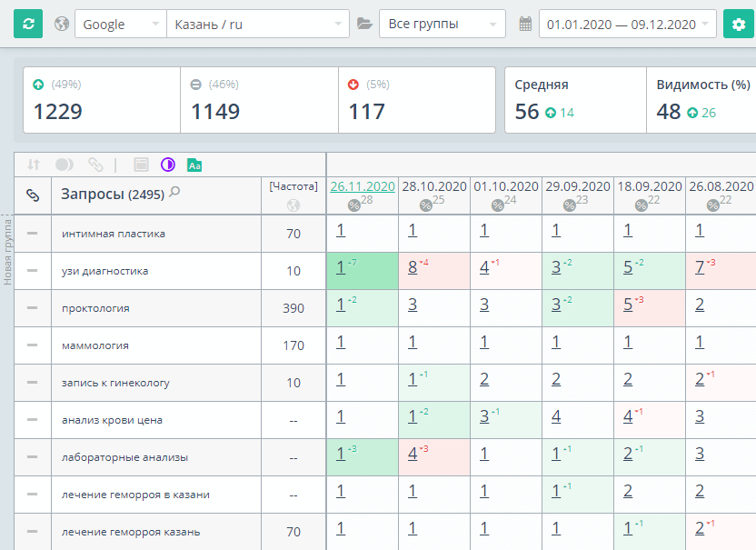The width and height of the screenshot is (756, 550).
Task: Select the query лабораторные анализы
Action: [124, 457]
